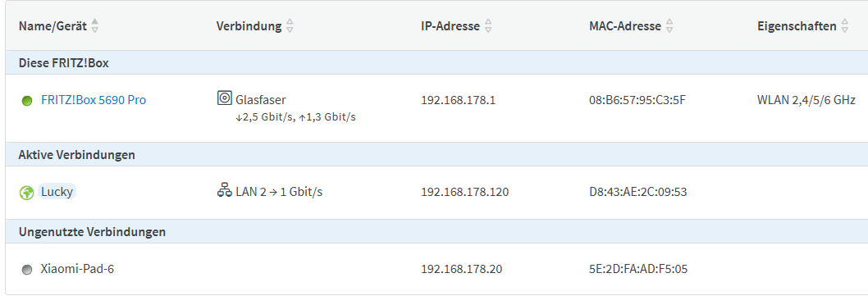868x305 pixels.
Task: Sort by Verbindung using its sort arrows
Action: click(290, 26)
